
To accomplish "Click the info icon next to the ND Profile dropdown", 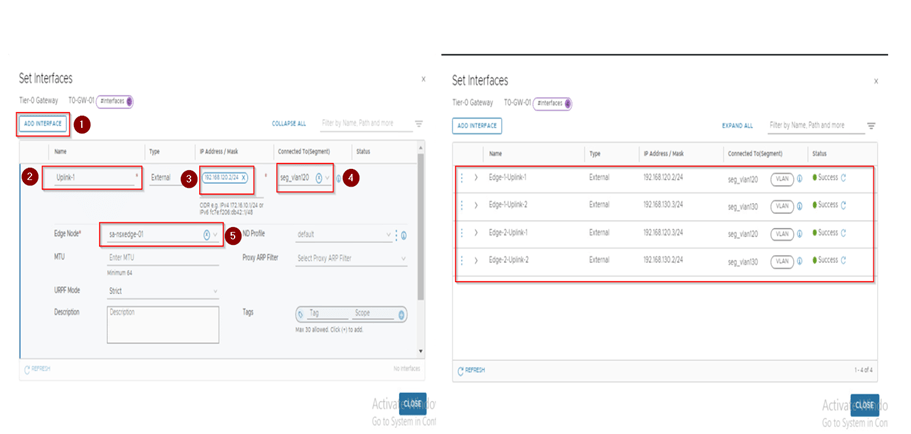I will pos(403,236).
